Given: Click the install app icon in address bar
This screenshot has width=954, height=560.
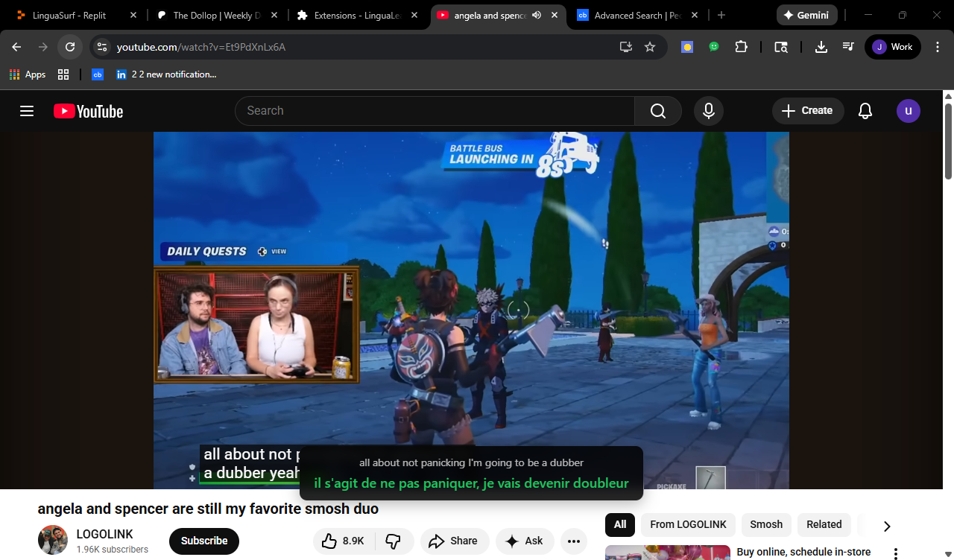Looking at the screenshot, I should point(626,47).
